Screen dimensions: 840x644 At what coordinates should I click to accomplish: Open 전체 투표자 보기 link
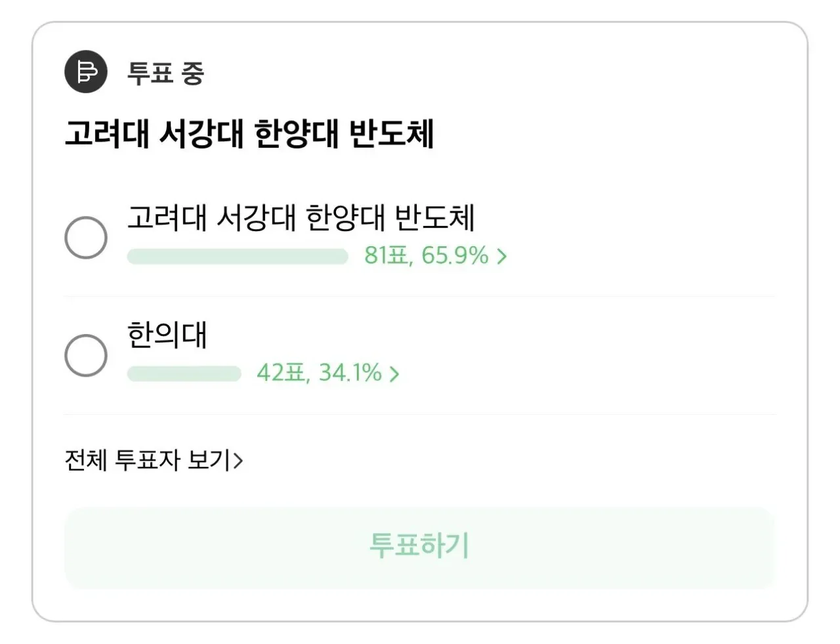151,460
